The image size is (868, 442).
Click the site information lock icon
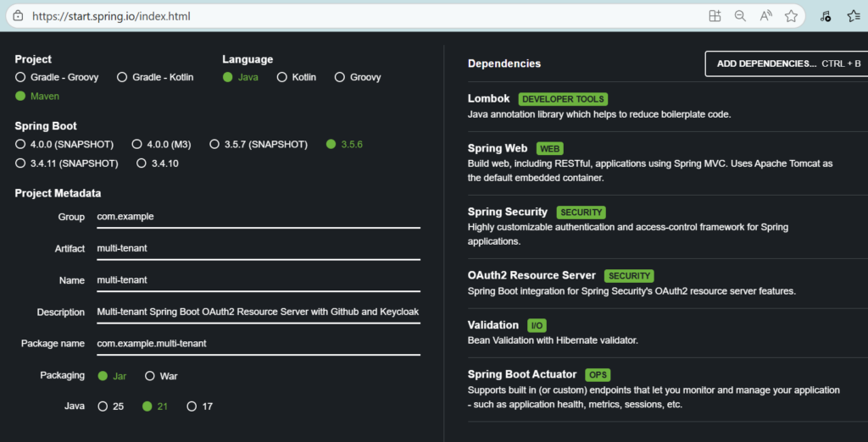[19, 16]
